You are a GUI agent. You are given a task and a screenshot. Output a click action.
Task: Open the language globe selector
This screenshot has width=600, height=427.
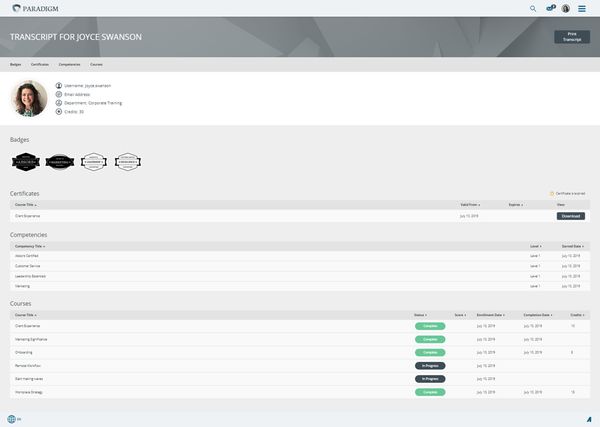[12, 419]
